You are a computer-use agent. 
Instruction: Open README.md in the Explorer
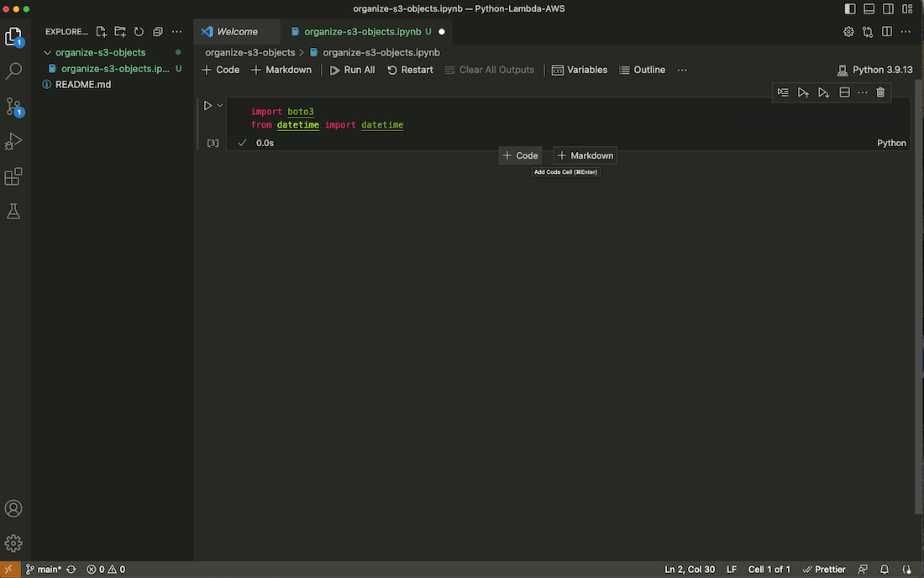(83, 84)
